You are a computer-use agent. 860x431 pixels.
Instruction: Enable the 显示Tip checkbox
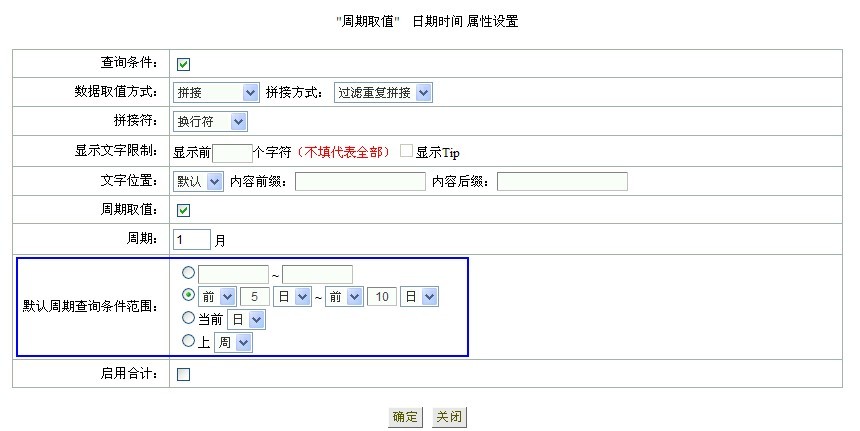point(406,152)
